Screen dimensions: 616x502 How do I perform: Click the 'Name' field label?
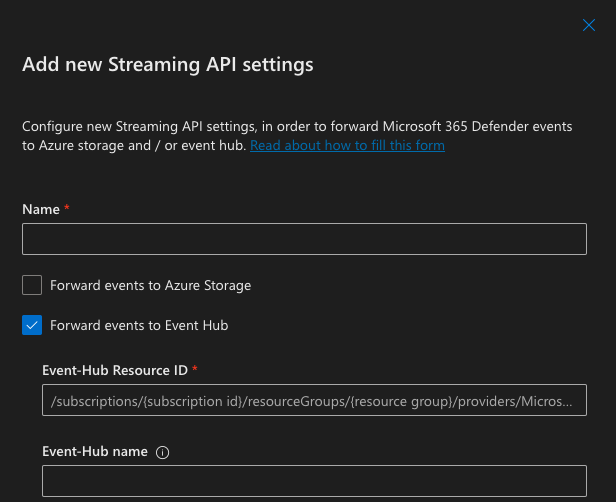point(40,208)
